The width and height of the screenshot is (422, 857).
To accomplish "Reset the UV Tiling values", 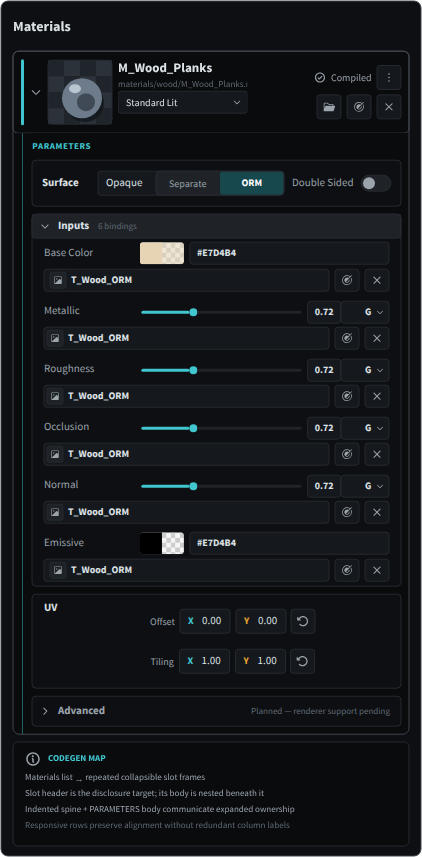I will (302, 661).
